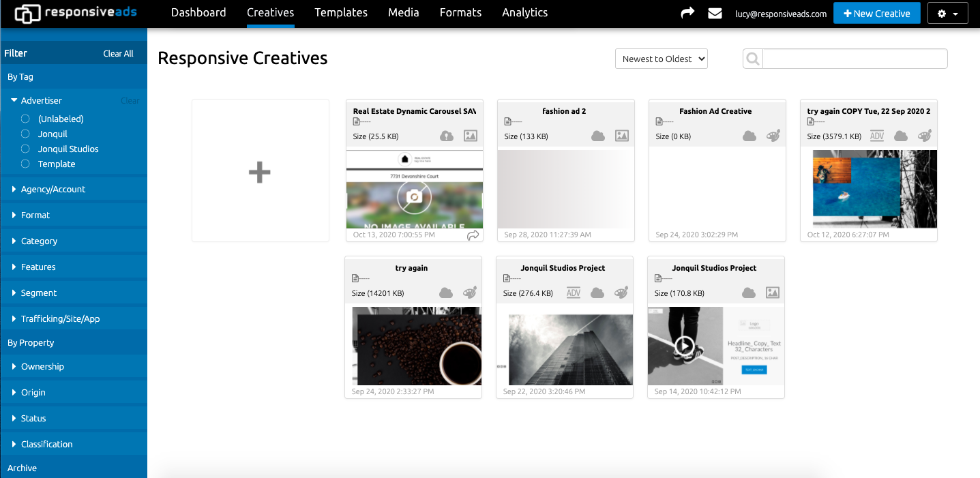Click image icon on 170.8 KB Jonquil card
Screen dimensions: 980x478
772,293
